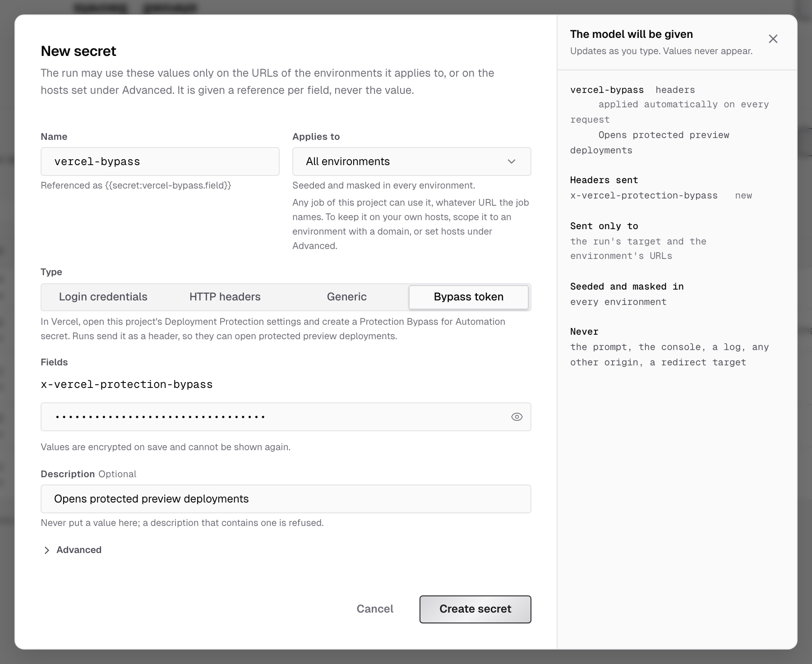Focus the masked token value field
812x664 pixels.
pos(286,417)
